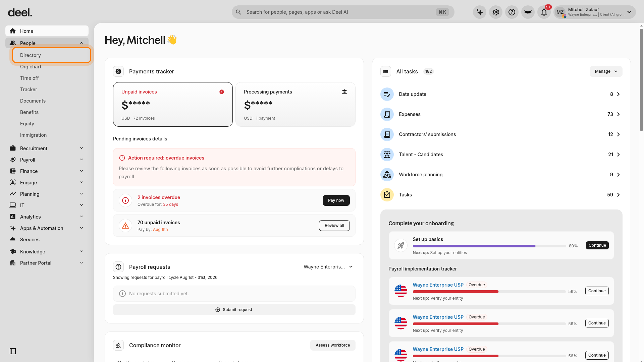Click the deel logo
The height and width of the screenshot is (362, 644).
tap(20, 13)
